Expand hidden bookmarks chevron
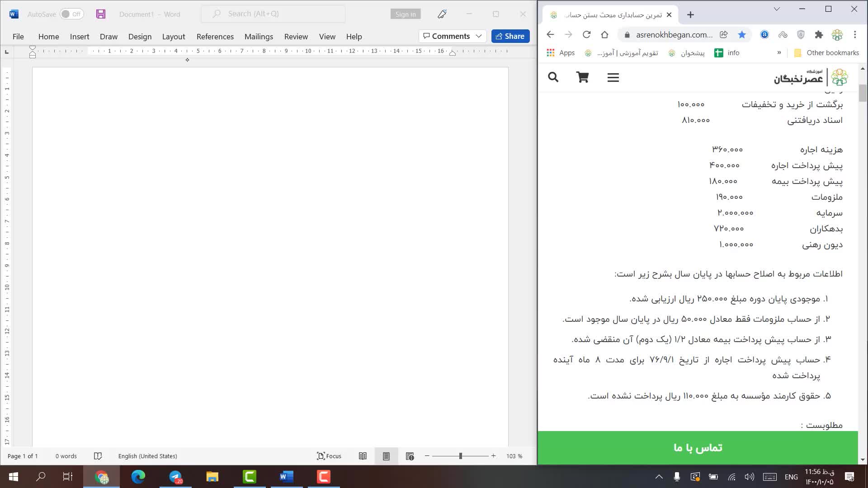Screen dimensions: 868x488 [x=779, y=53]
